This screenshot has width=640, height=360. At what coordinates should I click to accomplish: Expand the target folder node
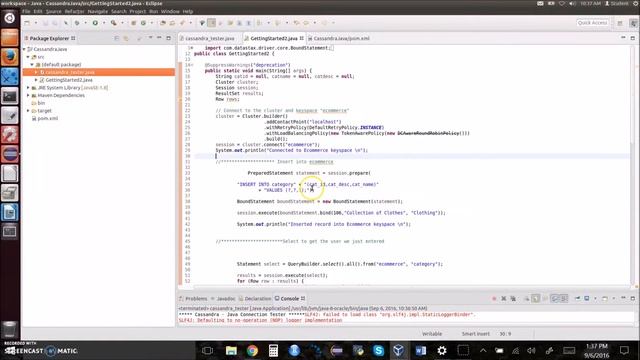coord(28,111)
